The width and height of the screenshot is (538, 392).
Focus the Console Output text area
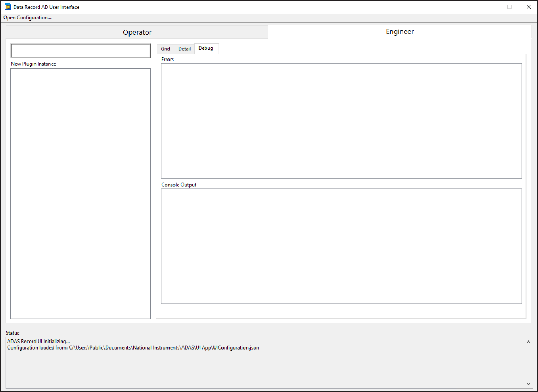(x=341, y=246)
